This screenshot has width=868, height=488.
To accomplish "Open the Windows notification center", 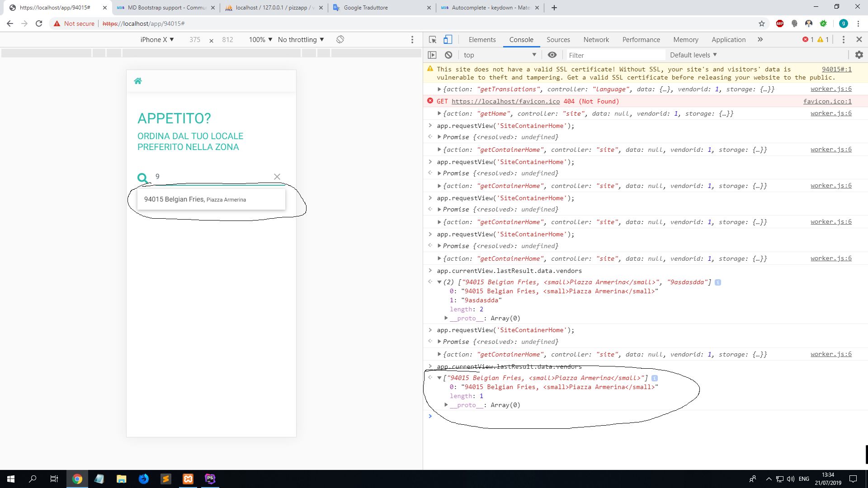I will click(x=853, y=479).
